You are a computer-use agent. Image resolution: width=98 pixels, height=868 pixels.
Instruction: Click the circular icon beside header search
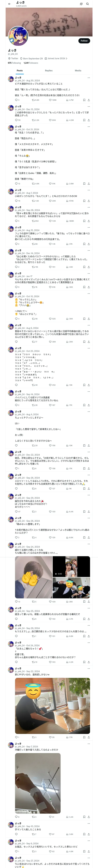point(81,4)
